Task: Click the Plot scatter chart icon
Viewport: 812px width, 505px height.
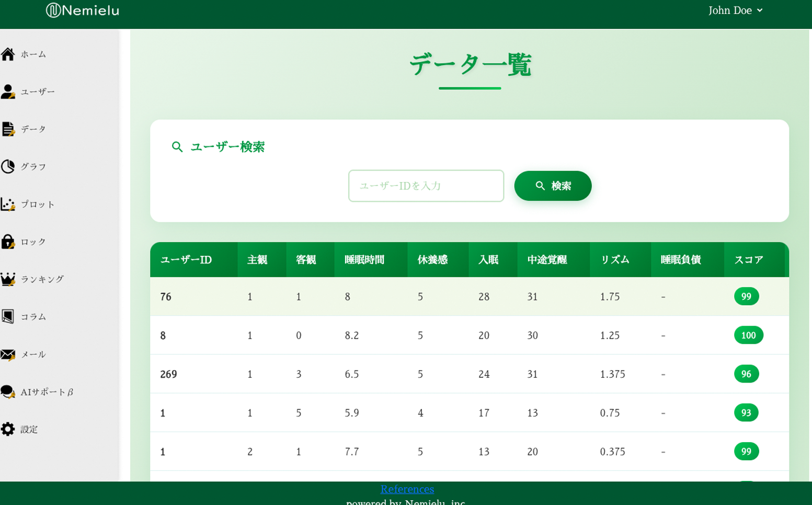Action: pos(8,204)
